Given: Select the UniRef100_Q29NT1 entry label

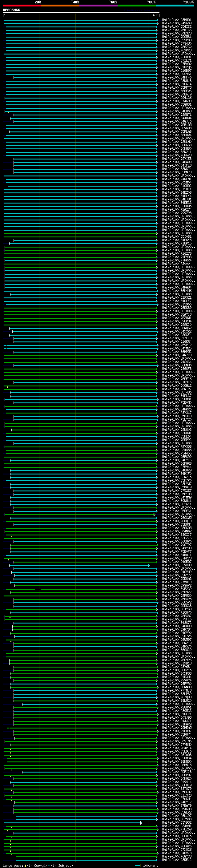Looking at the screenshot, I should pyautogui.click(x=176, y=115).
